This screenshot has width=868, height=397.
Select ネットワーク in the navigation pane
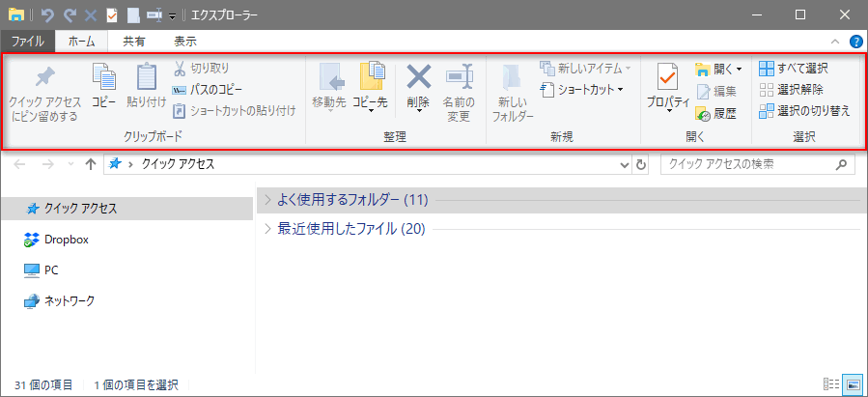click(70, 301)
